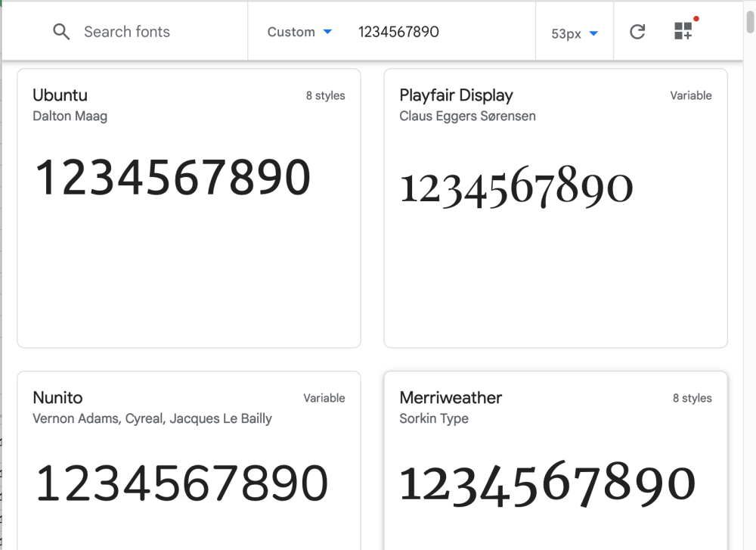Reset filters with the refresh icon

(x=637, y=32)
